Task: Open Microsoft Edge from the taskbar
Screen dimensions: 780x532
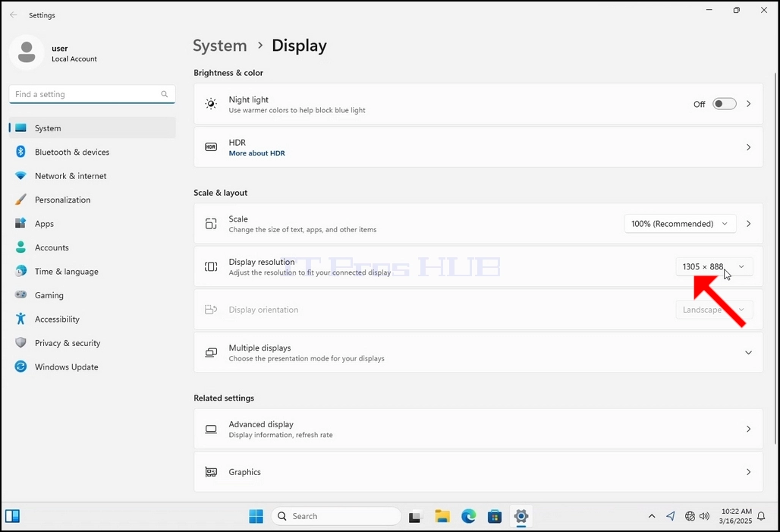Action: pyautogui.click(x=468, y=516)
